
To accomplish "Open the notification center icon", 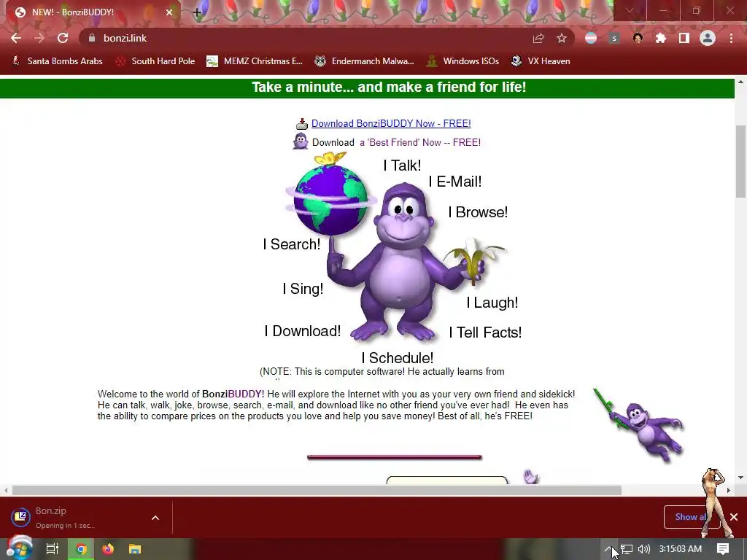I will [x=723, y=549].
